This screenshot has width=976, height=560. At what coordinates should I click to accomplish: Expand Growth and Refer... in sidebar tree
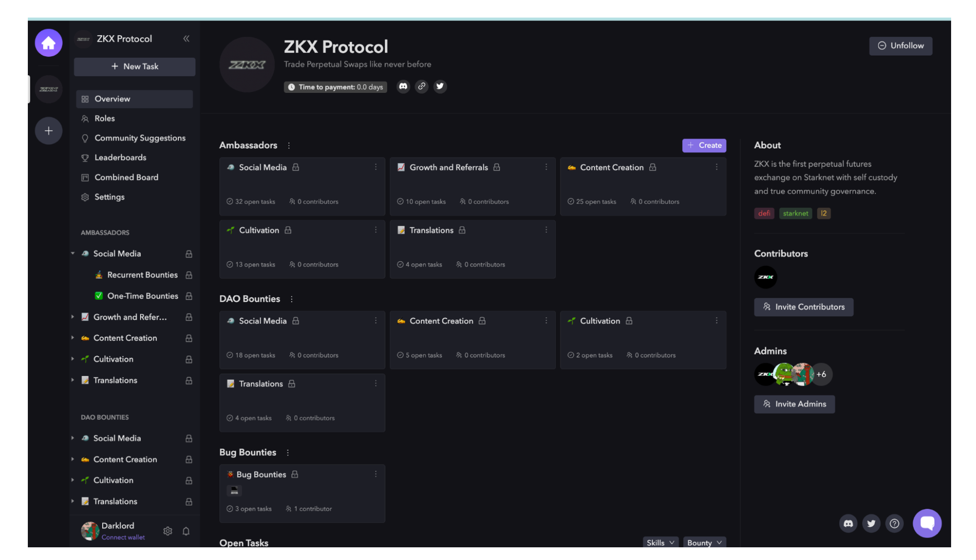[73, 317]
